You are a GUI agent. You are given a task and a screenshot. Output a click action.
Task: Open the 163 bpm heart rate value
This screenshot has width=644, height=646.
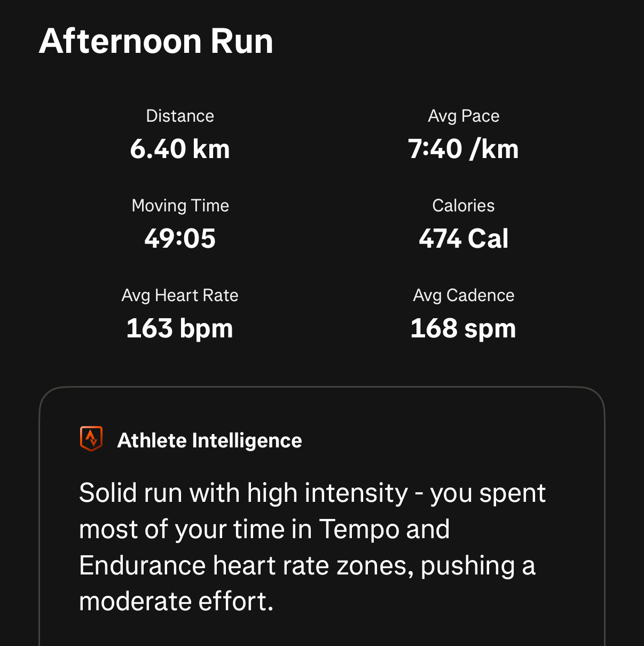coord(180,328)
